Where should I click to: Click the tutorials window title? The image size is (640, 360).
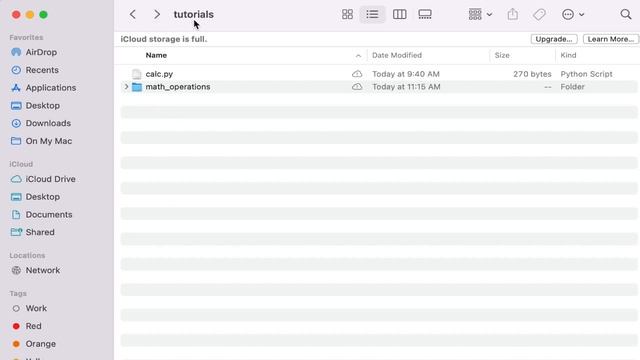[x=193, y=14]
